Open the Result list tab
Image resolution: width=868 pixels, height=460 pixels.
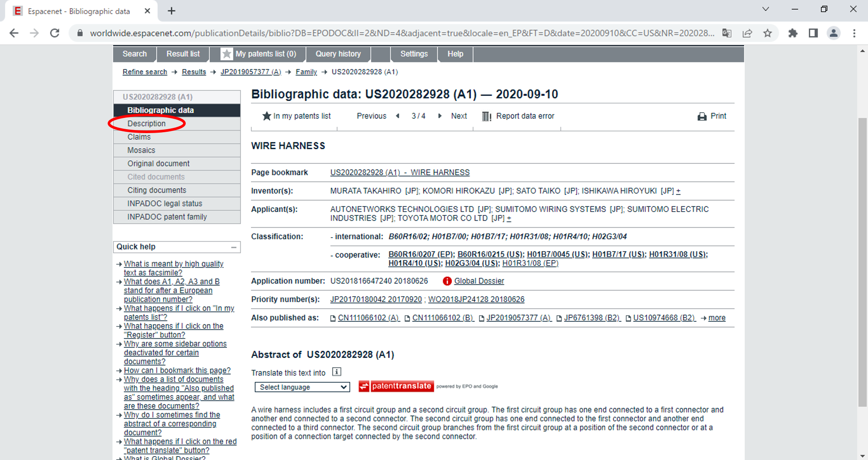[183, 54]
